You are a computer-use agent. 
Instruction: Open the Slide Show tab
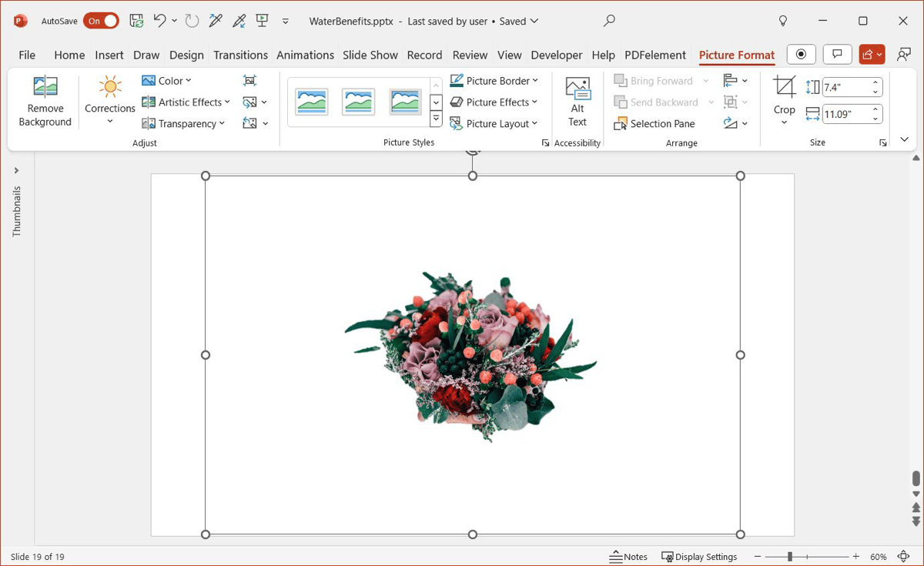pyautogui.click(x=370, y=55)
